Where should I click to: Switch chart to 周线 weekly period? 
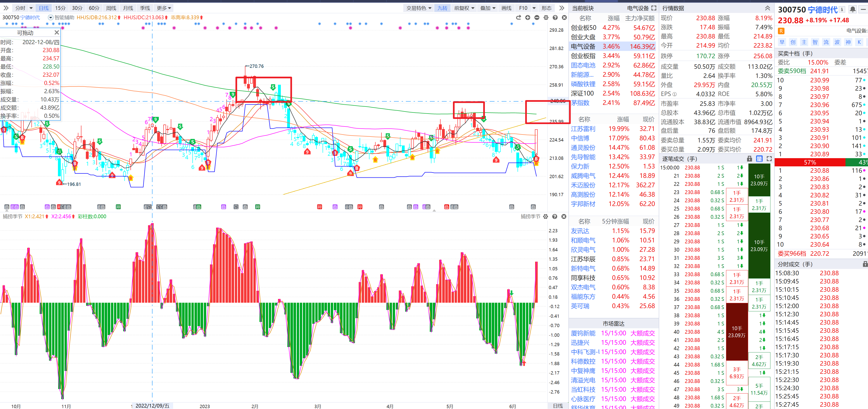[x=111, y=8]
